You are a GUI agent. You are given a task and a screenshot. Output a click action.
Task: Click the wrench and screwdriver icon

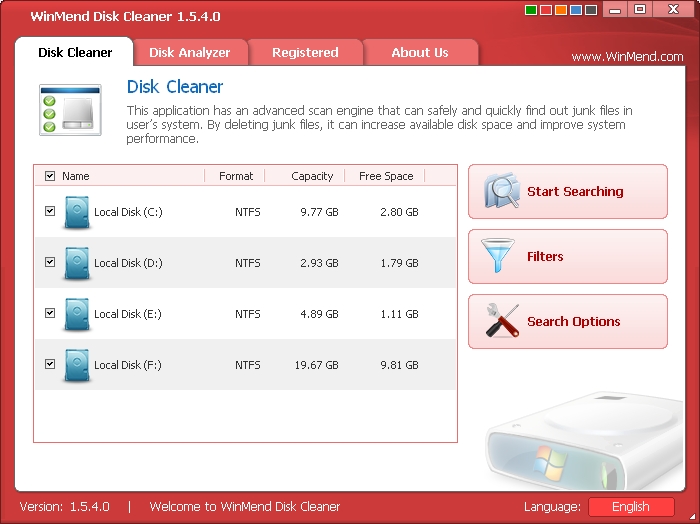pos(502,320)
